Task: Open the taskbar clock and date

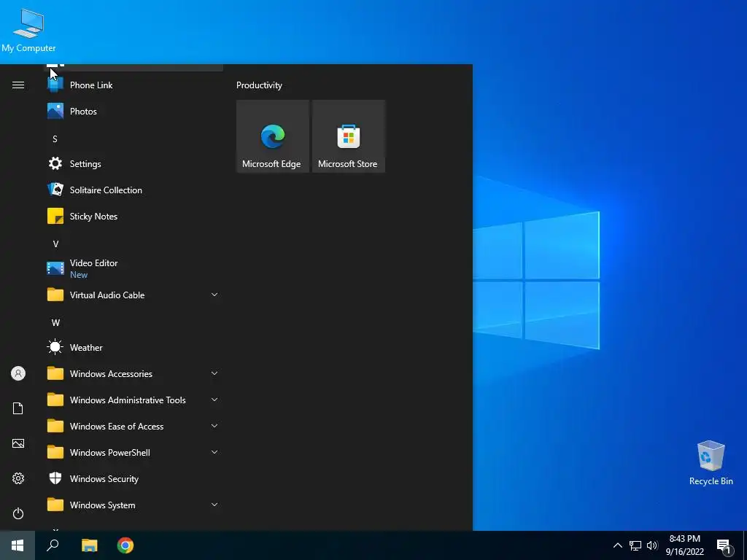Action: (x=684, y=545)
